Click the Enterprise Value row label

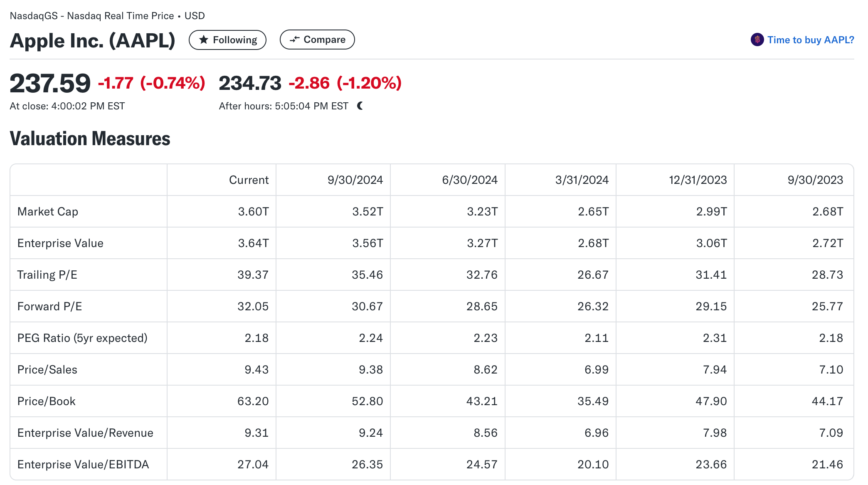60,243
